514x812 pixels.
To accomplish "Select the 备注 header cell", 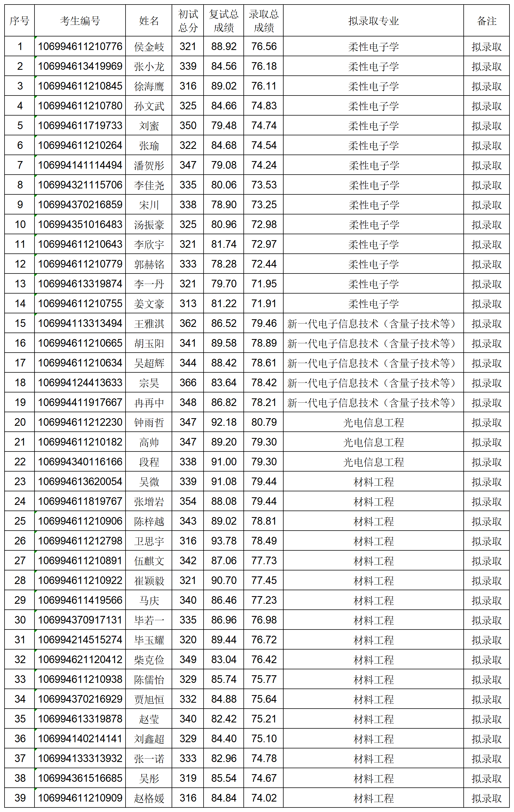I will pyautogui.click(x=486, y=21).
